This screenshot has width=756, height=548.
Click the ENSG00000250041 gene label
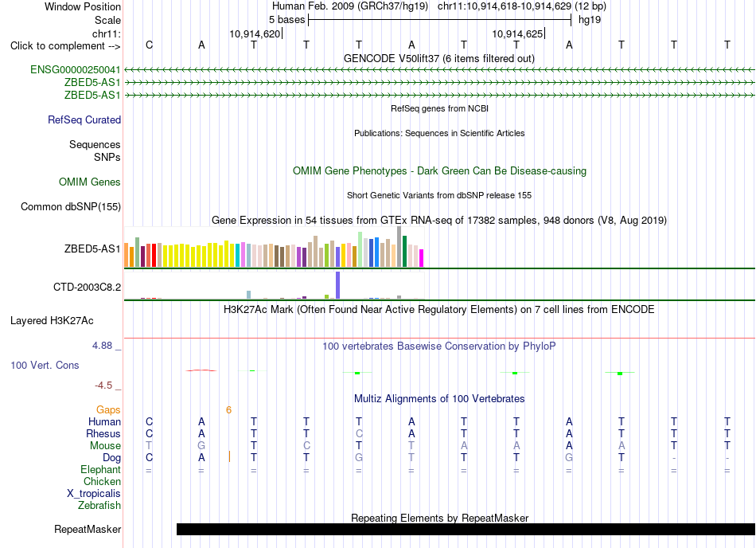pos(76,69)
